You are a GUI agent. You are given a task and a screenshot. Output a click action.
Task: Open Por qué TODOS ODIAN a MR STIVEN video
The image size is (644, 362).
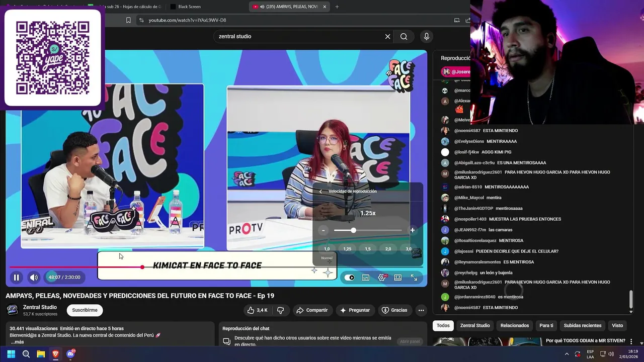tap(585, 341)
